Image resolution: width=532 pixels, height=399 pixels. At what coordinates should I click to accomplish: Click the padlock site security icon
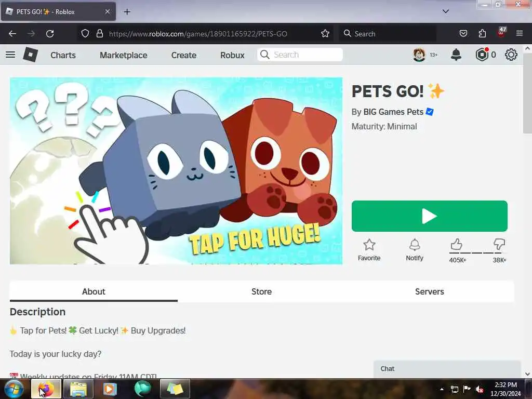(x=99, y=33)
